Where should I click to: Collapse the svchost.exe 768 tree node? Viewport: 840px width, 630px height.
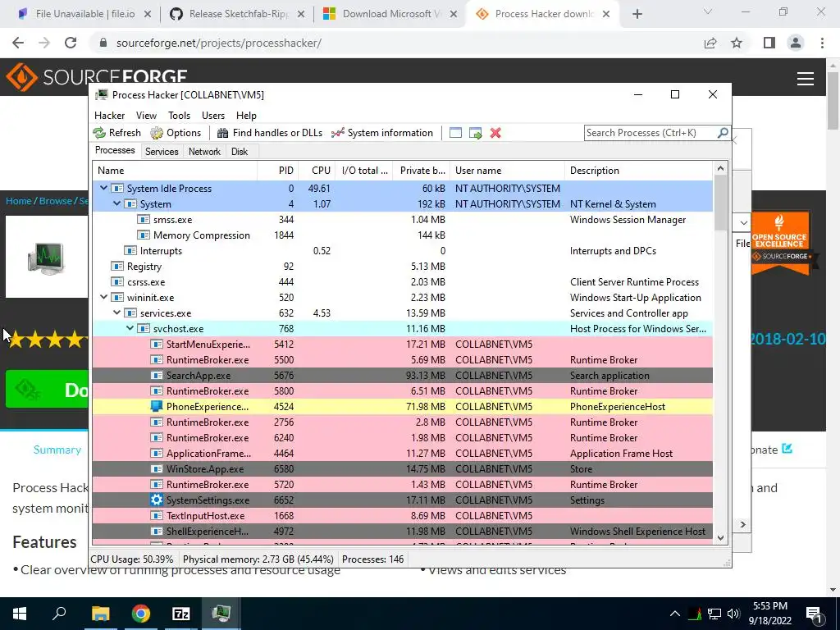(130, 328)
